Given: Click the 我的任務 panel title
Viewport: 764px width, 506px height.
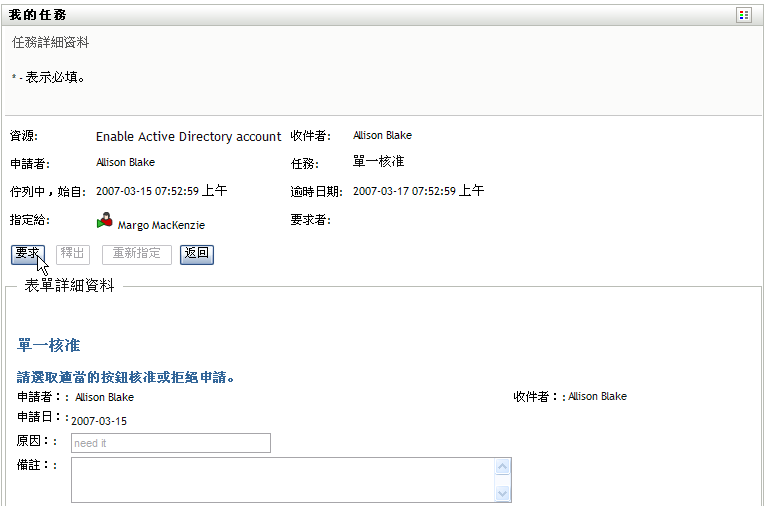Looking at the screenshot, I should click(38, 16).
